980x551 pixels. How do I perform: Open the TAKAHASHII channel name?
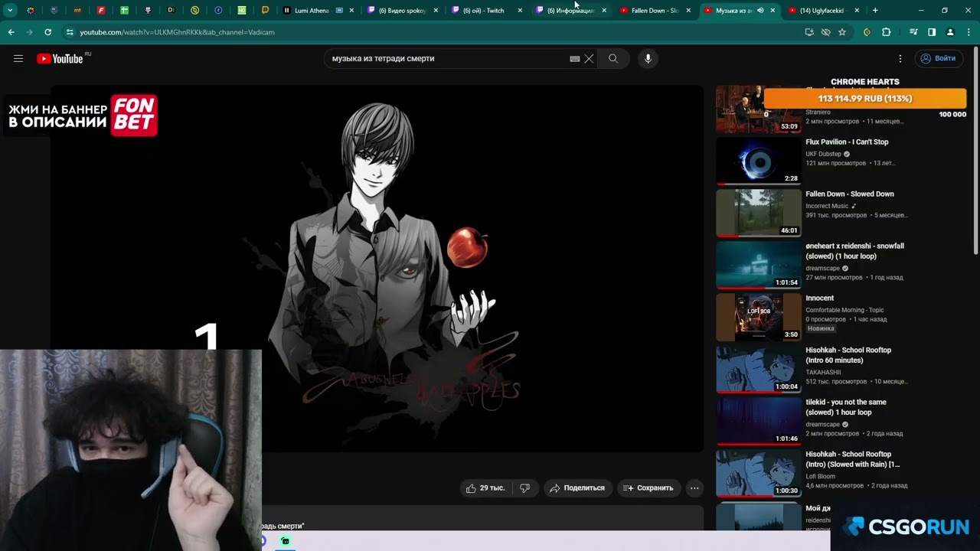pos(823,373)
